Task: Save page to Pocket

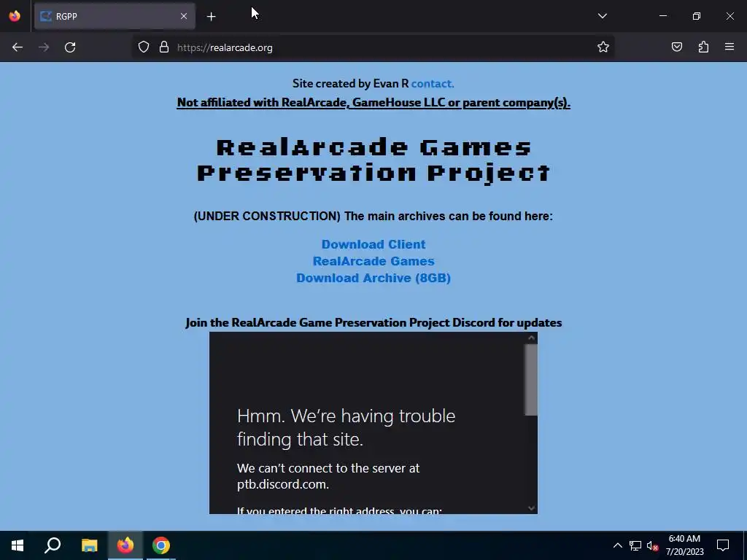Action: (676, 47)
